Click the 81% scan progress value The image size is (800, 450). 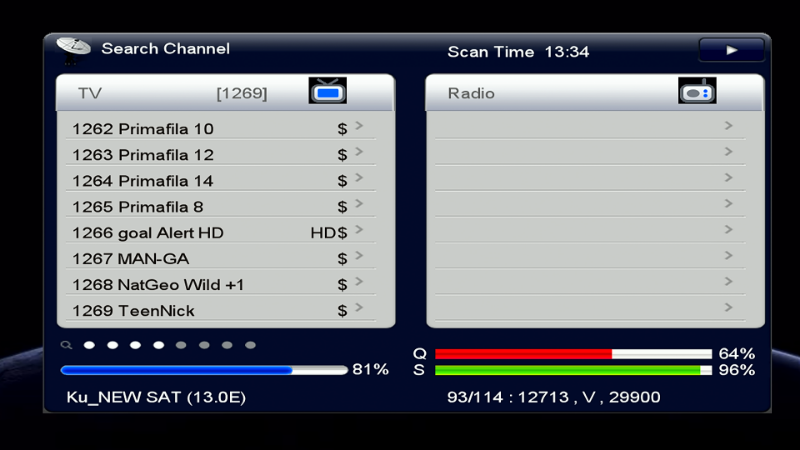(x=370, y=369)
